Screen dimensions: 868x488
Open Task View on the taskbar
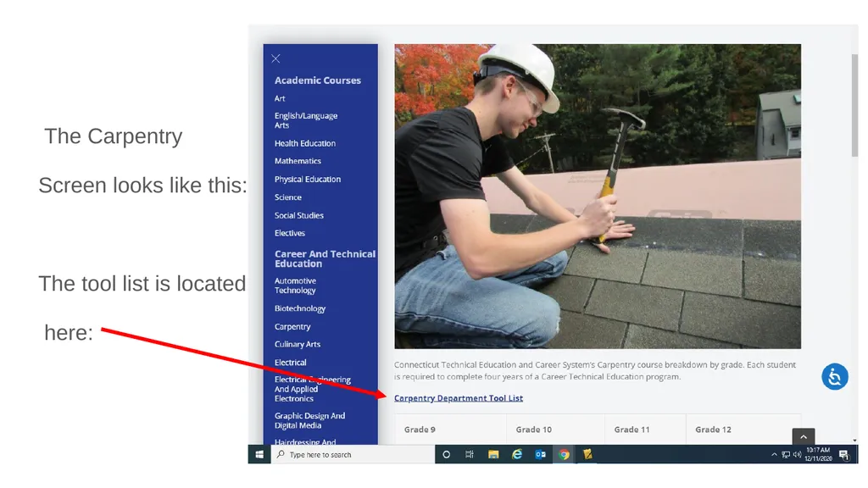(470, 455)
